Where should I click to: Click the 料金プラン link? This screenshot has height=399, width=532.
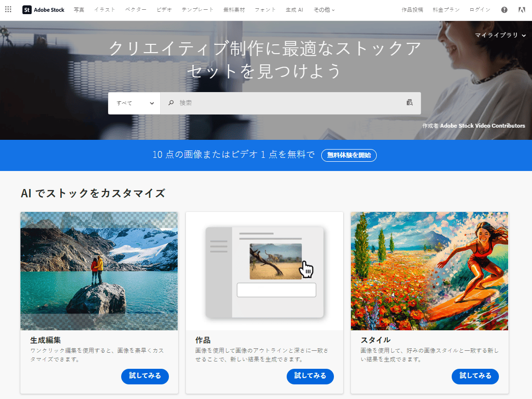(x=446, y=10)
